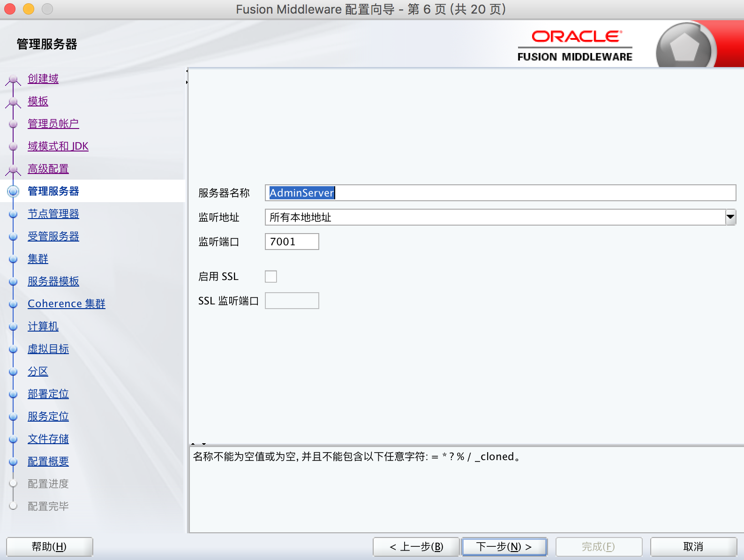Cancel the wizard with 取消

[693, 547]
